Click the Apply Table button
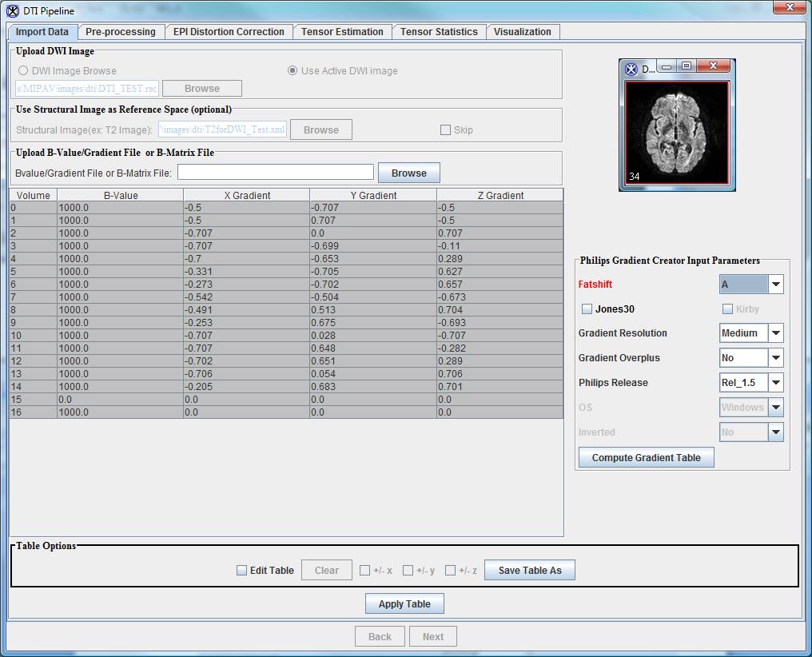 point(404,604)
